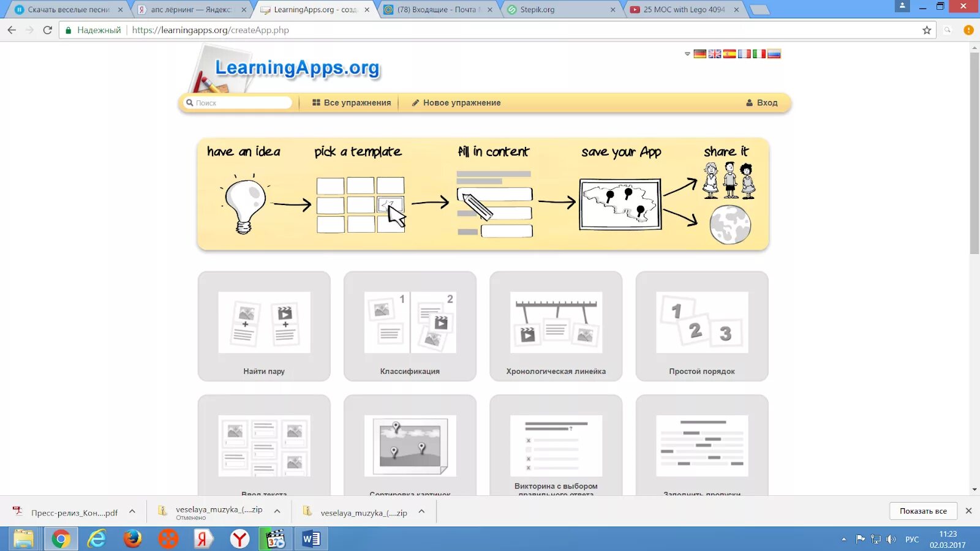Choose the Italian flag language
This screenshot has height=551, width=980.
point(759,54)
